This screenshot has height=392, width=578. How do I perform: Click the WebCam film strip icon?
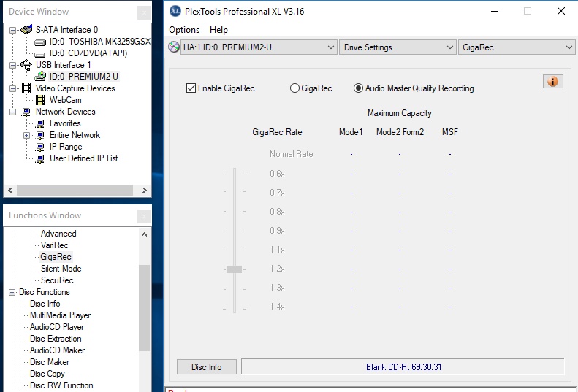40,100
